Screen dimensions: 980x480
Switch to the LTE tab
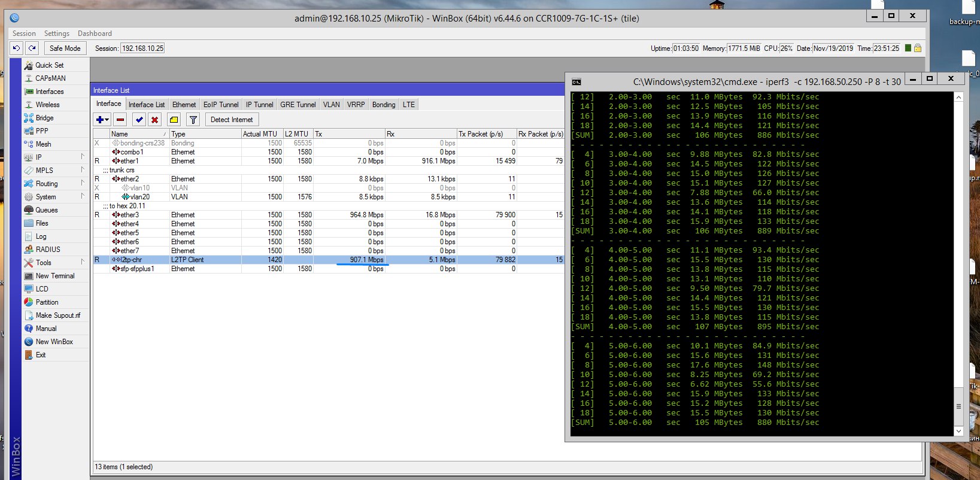[408, 104]
